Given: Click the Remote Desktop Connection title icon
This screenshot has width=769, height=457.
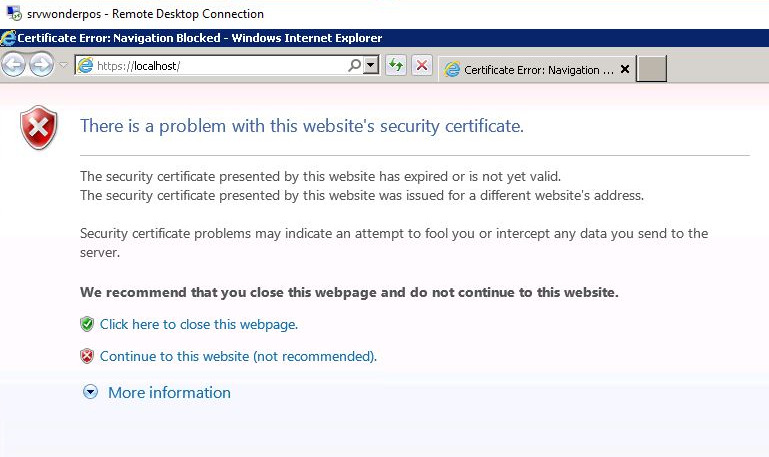Looking at the screenshot, I should tap(14, 13).
